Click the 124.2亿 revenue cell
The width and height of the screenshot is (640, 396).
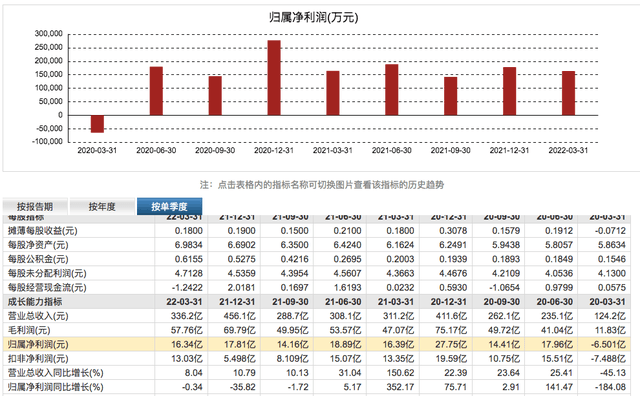tap(610, 316)
